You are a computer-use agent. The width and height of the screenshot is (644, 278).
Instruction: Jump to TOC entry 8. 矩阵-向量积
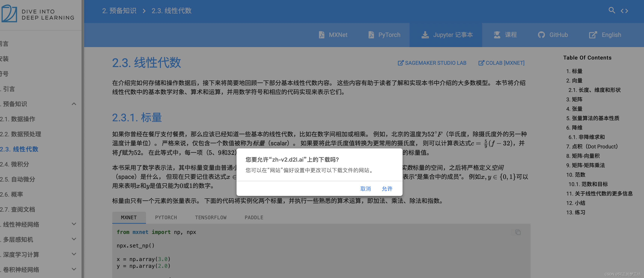click(583, 156)
